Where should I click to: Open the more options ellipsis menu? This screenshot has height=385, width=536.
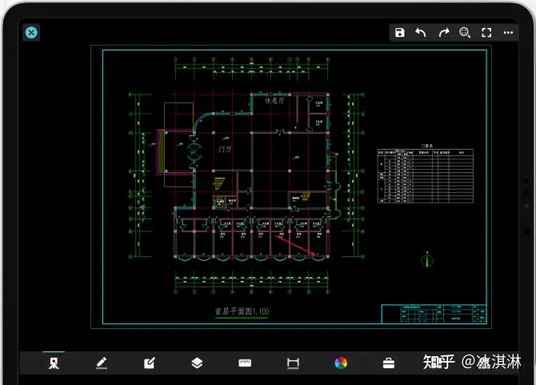[508, 32]
